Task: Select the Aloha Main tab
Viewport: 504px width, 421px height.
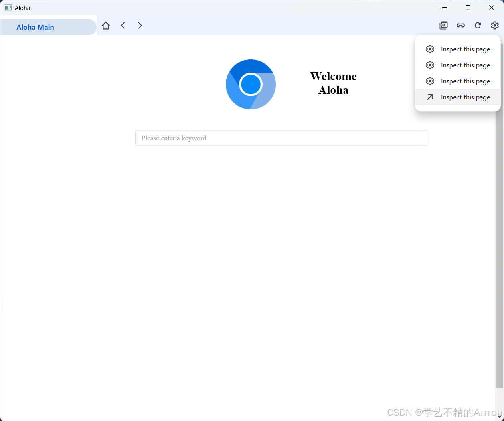Action: (35, 27)
